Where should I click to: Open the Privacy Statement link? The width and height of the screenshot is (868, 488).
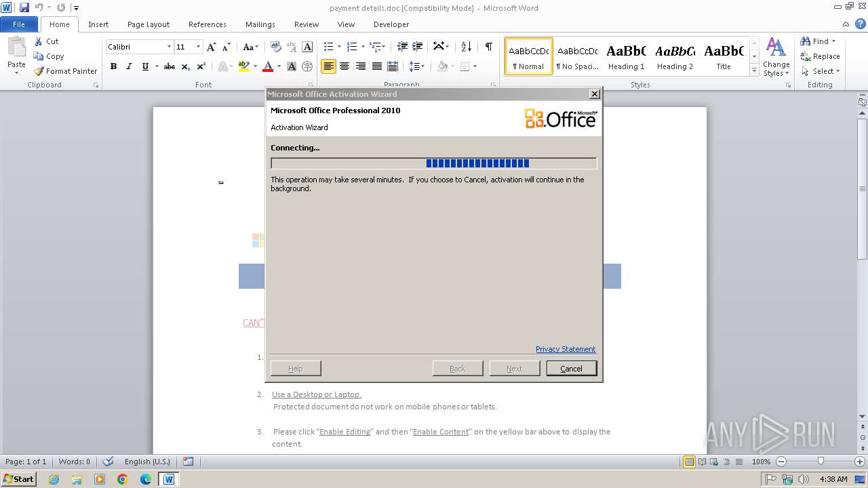coord(566,349)
